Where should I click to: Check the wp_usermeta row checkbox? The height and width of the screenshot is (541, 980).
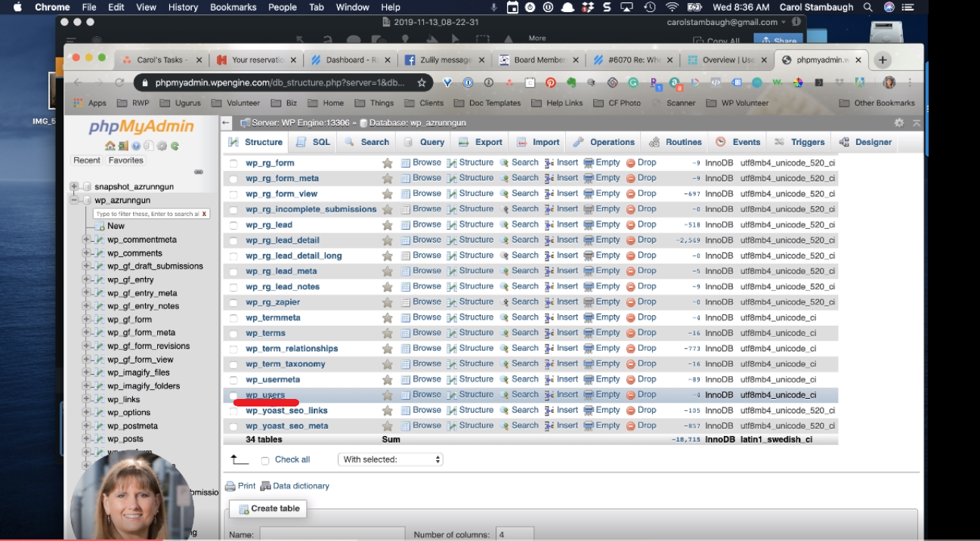233,380
